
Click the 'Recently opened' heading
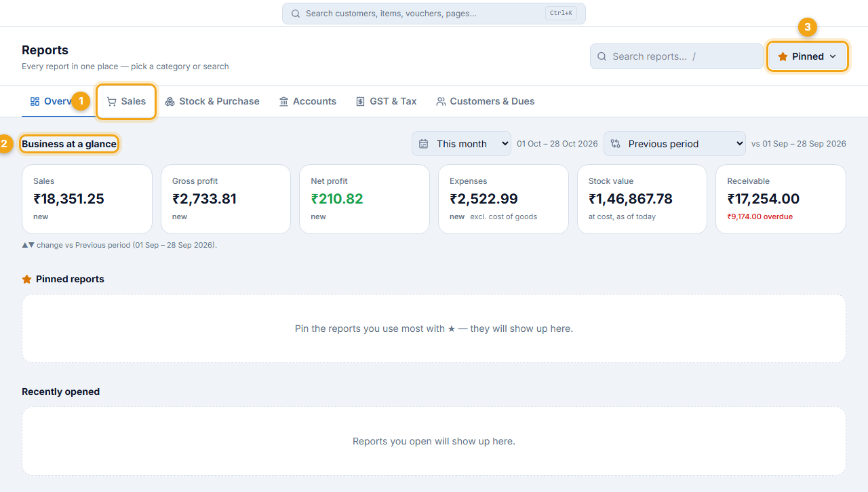tap(61, 392)
